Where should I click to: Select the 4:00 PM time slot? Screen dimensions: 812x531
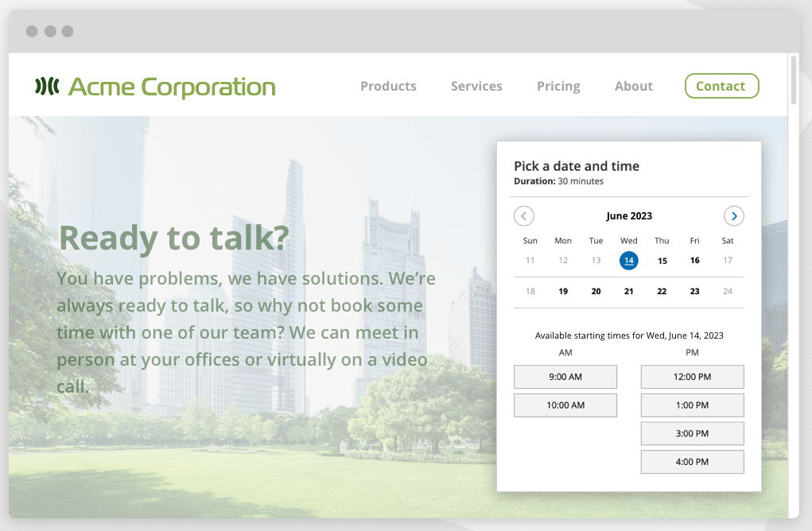693,462
